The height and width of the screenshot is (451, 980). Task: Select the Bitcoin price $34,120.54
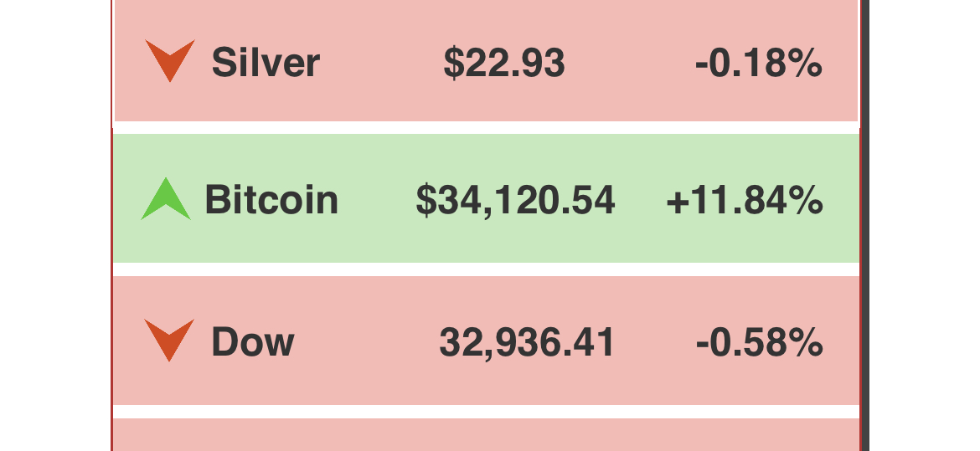516,201
